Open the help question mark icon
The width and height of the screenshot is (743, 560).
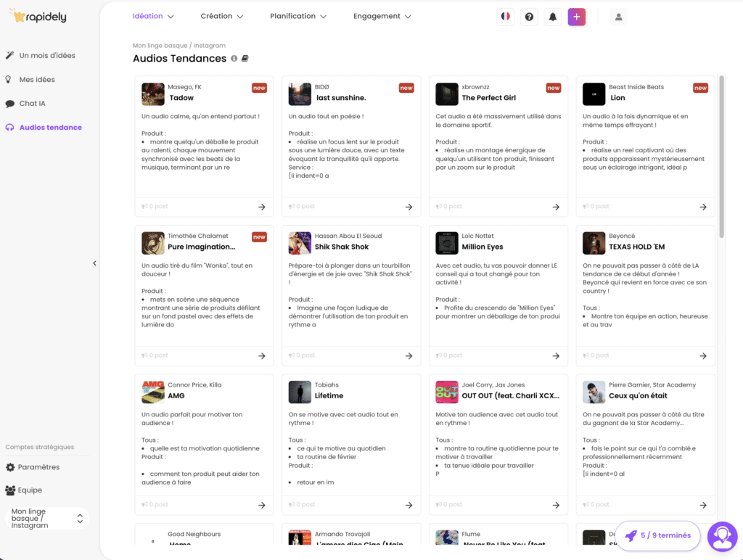pyautogui.click(x=529, y=17)
